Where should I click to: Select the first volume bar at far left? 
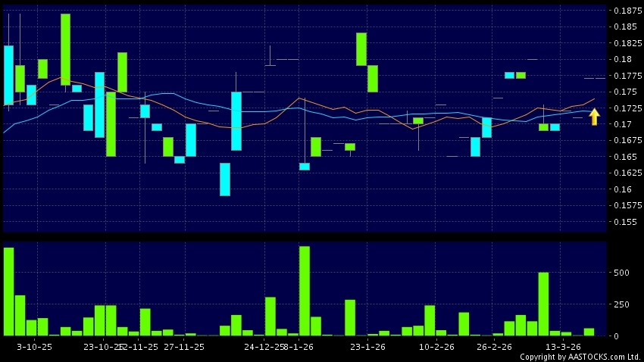[9, 292]
